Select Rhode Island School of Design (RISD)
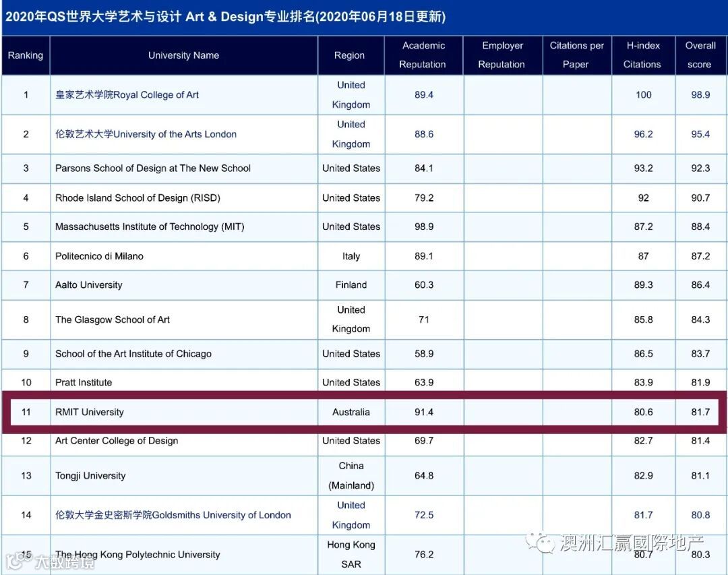 coord(138,198)
